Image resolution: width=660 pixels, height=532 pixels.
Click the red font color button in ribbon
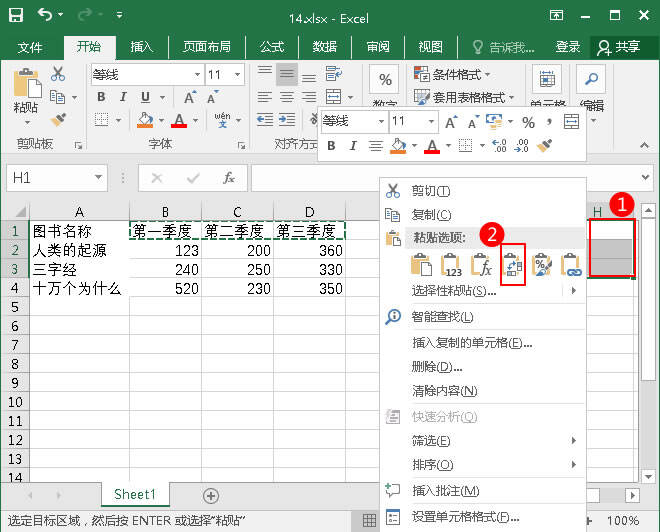pyautogui.click(x=179, y=121)
